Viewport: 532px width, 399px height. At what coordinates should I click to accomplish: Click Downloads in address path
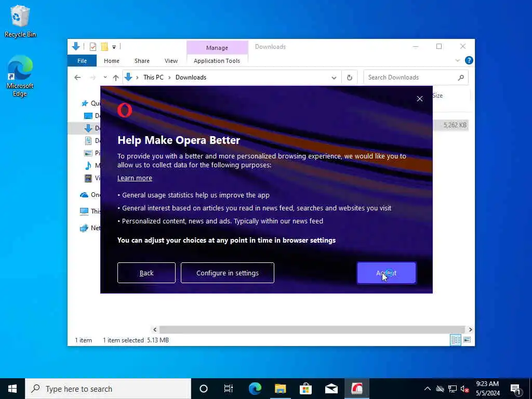tap(191, 77)
